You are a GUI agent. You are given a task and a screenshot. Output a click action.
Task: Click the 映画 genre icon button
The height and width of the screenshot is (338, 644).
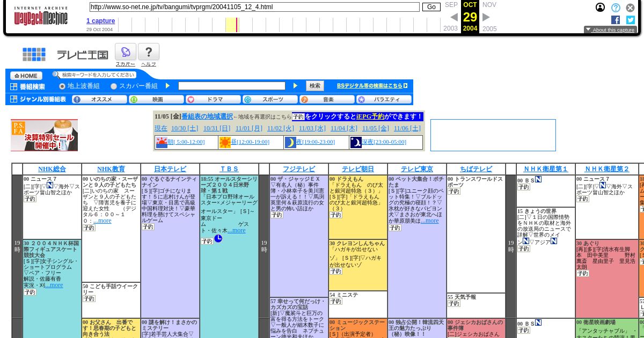(x=157, y=99)
